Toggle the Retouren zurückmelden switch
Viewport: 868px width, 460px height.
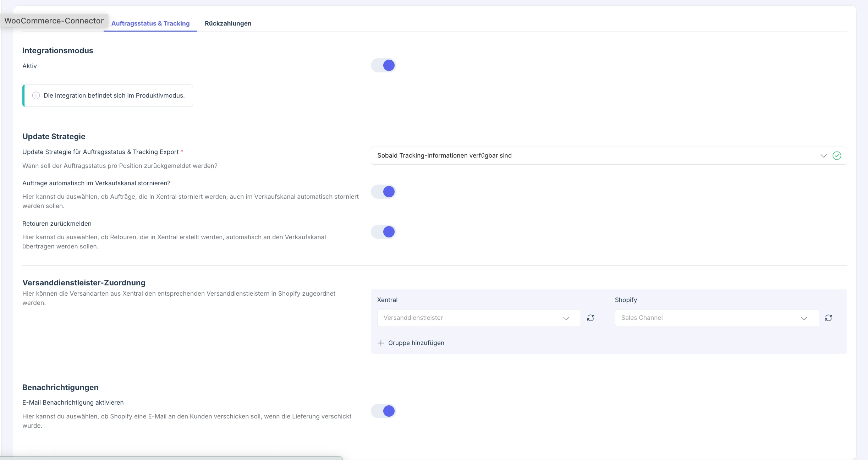(x=384, y=232)
